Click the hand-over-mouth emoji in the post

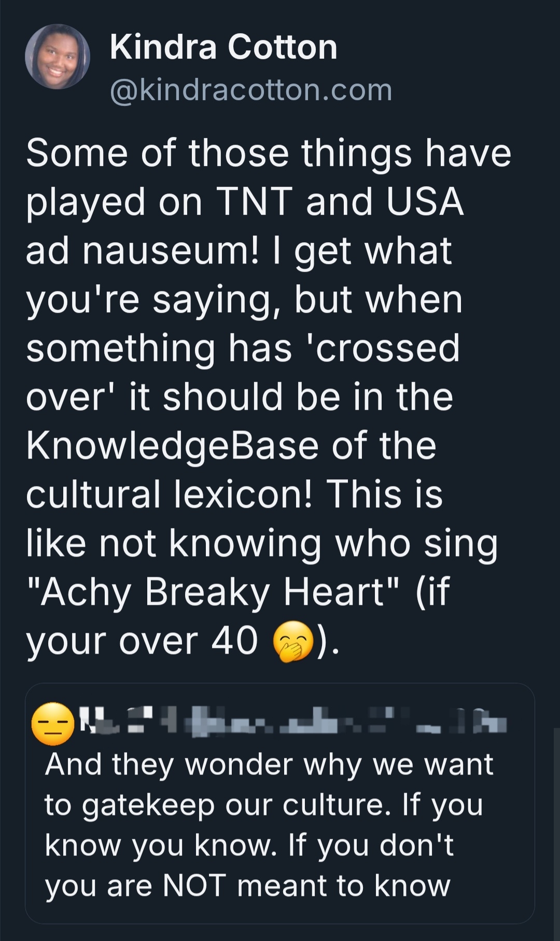[x=293, y=642]
